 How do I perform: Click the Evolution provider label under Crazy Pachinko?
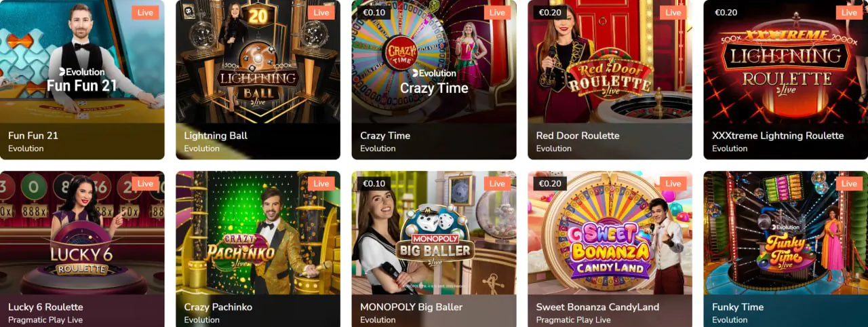[202, 320]
